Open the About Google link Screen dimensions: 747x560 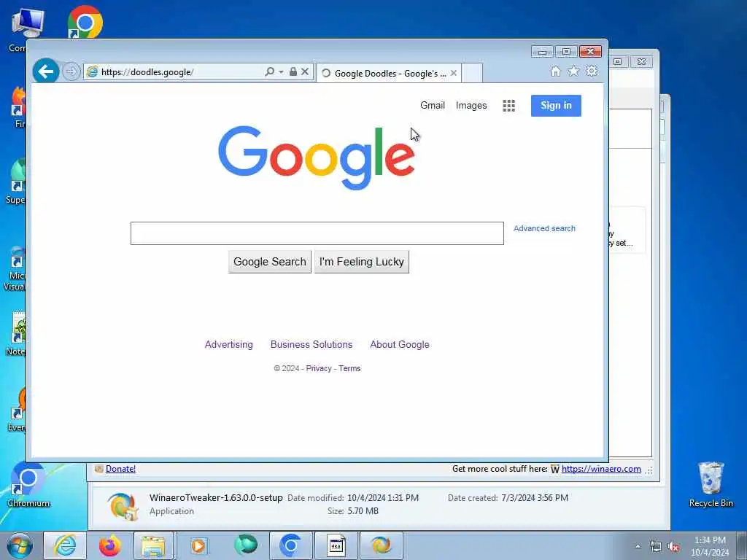pos(400,344)
